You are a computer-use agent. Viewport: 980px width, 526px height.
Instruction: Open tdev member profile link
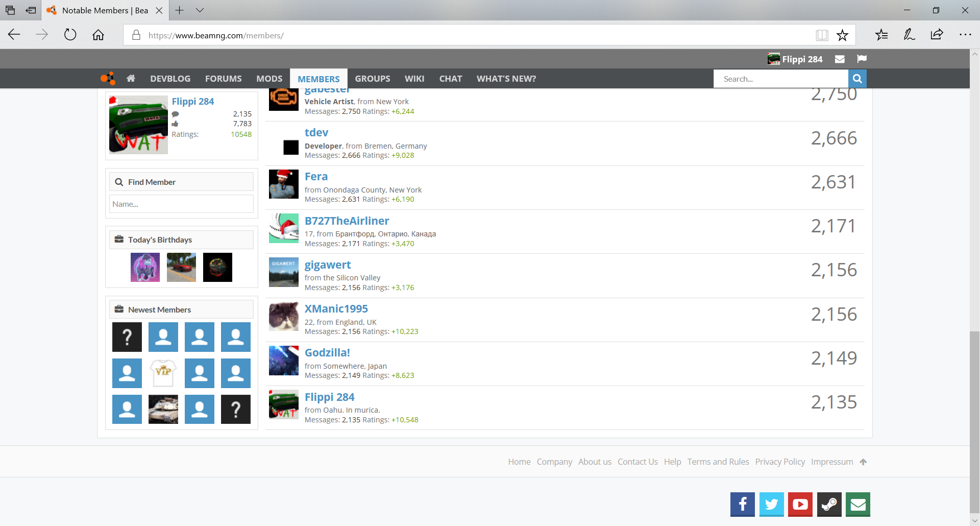coord(316,132)
